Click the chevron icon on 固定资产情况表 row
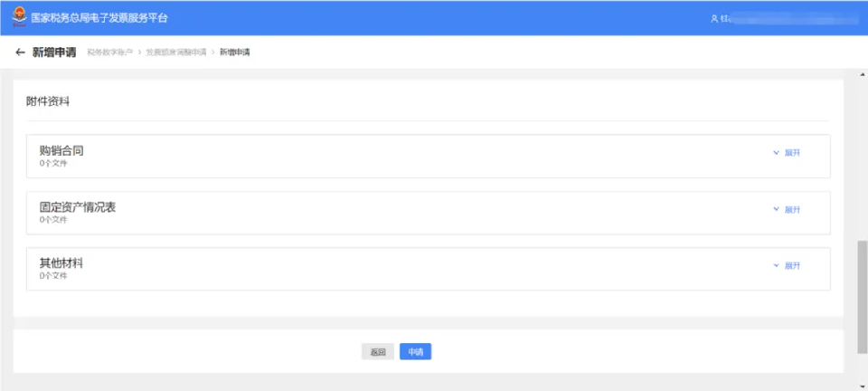This screenshot has height=391, width=868. (x=776, y=209)
